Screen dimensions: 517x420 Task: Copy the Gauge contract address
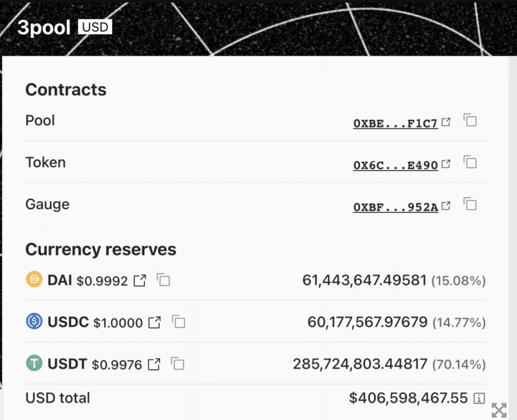tap(470, 204)
